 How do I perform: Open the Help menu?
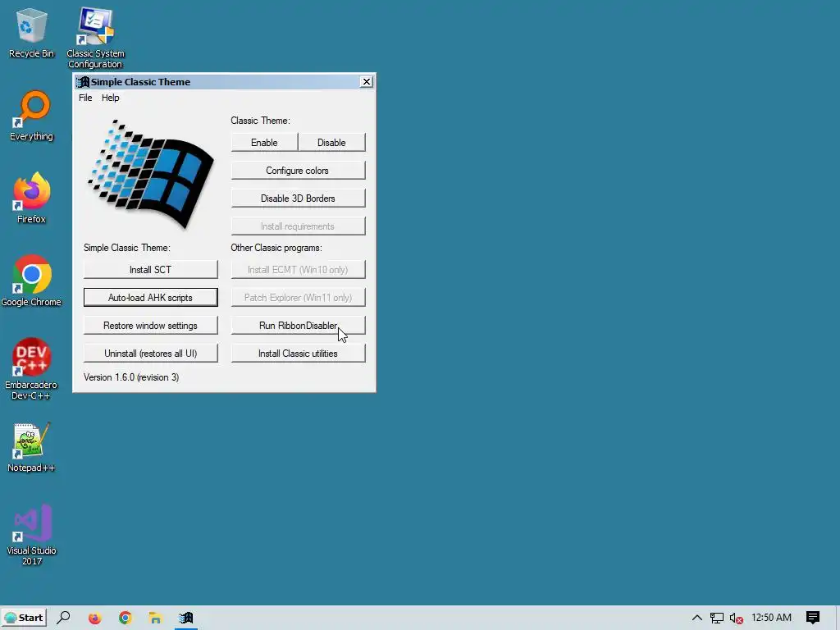pos(111,98)
